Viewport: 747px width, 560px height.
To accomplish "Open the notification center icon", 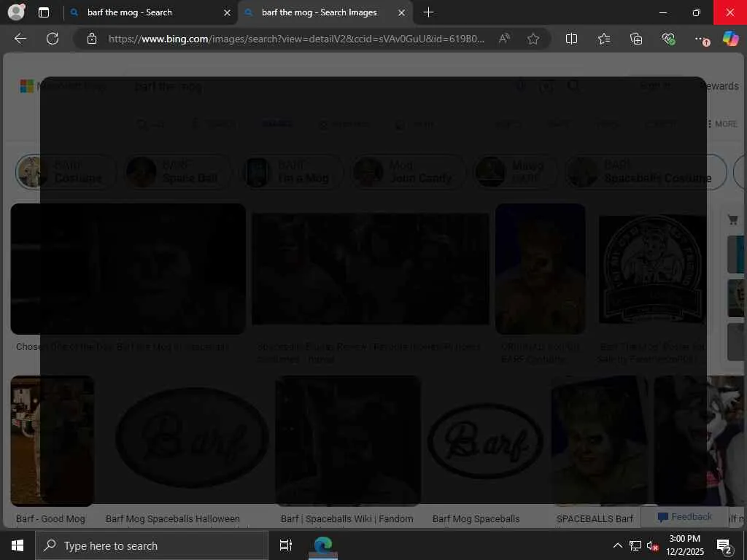I will tap(724, 546).
